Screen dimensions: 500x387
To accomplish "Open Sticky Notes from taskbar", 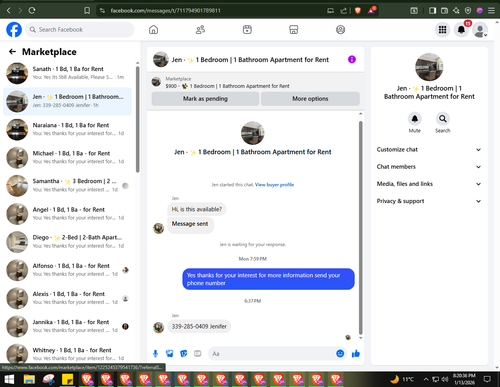I will [67, 379].
